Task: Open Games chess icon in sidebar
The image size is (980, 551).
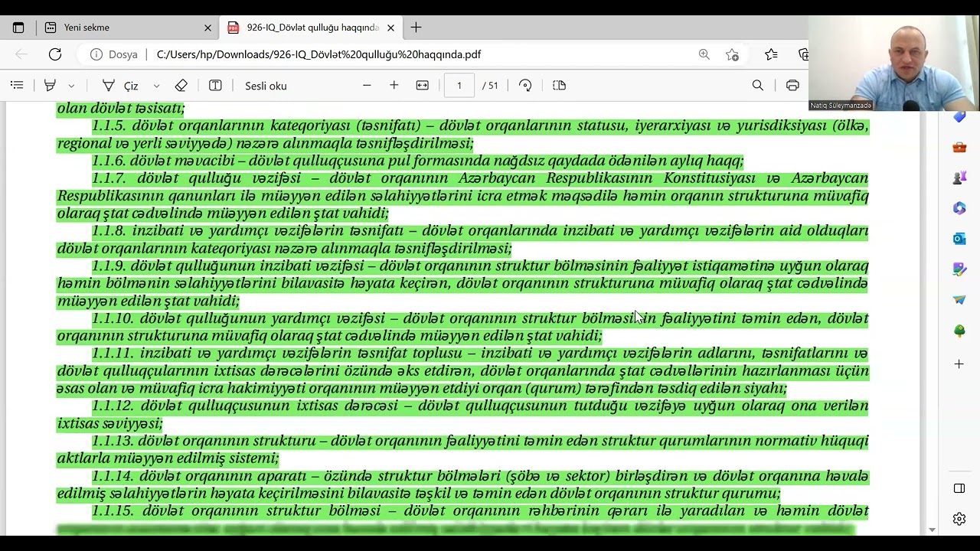Action: point(959,178)
